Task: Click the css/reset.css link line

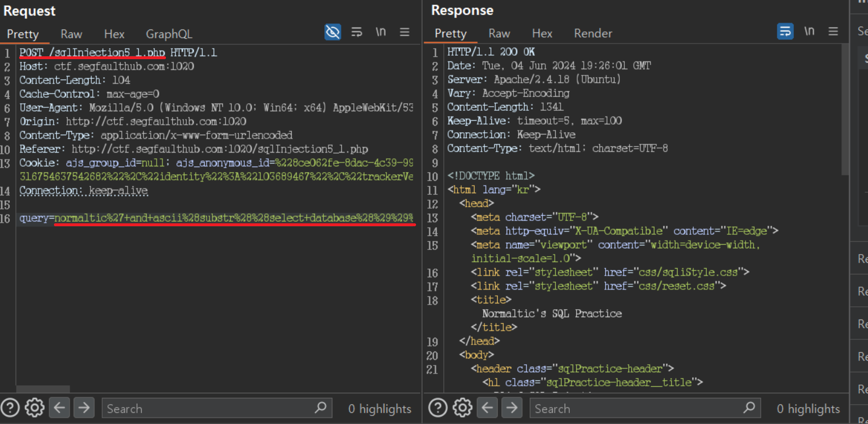Action: tap(599, 286)
